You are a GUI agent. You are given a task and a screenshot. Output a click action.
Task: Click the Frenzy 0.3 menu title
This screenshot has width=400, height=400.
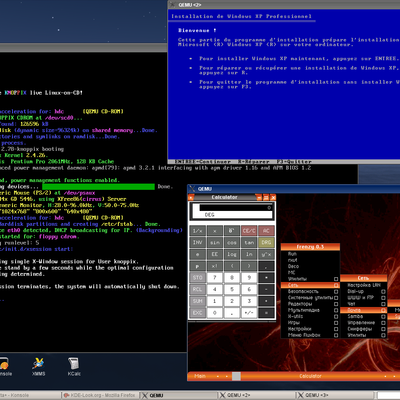[310, 247]
